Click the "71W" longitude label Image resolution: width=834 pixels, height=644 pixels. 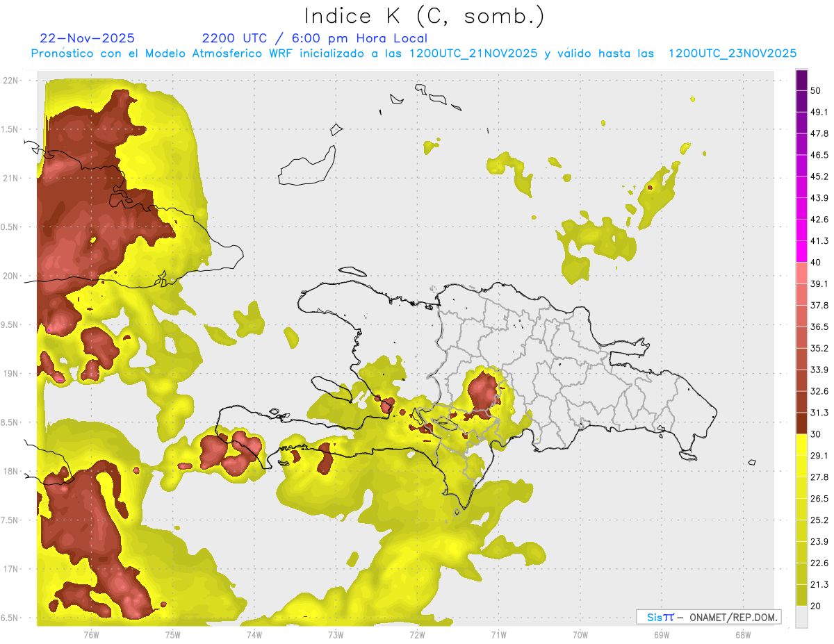point(498,634)
